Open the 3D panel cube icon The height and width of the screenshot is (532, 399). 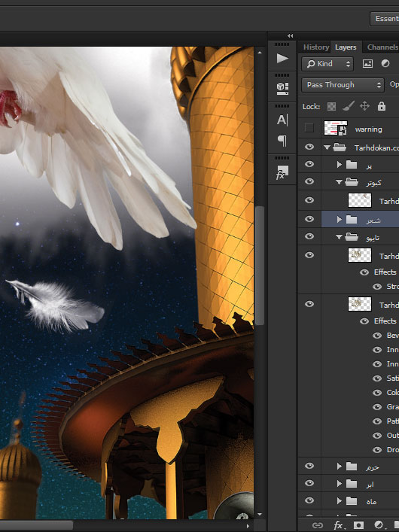tap(282, 88)
